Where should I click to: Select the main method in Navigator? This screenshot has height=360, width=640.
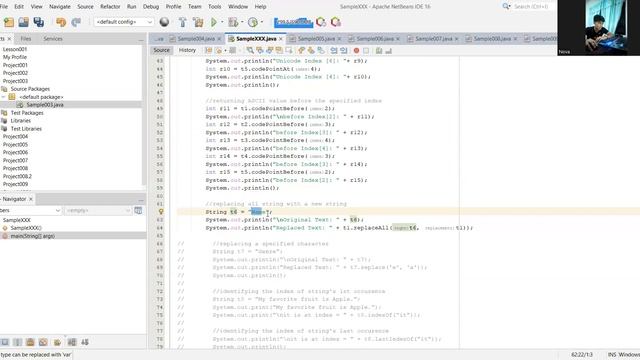[33, 236]
